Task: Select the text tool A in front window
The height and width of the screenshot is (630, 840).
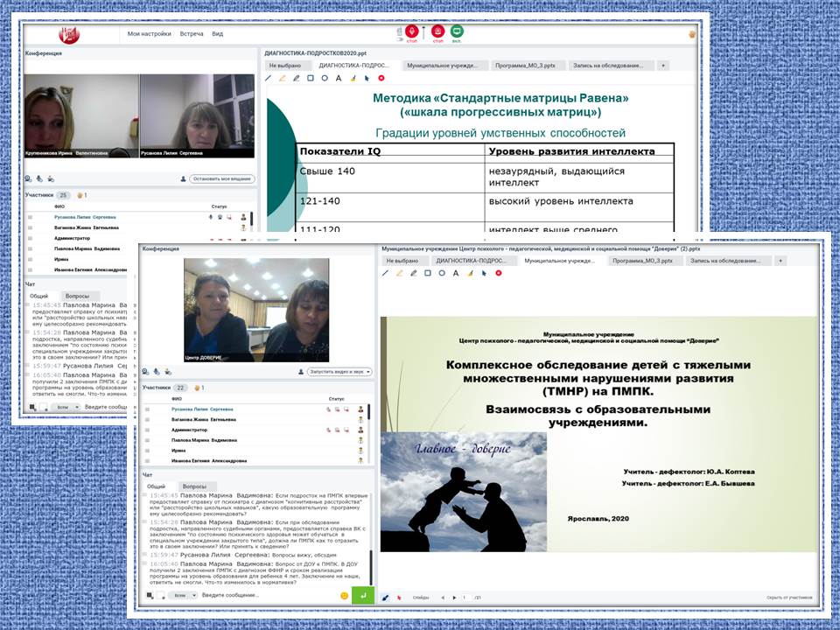Action: pos(456,273)
